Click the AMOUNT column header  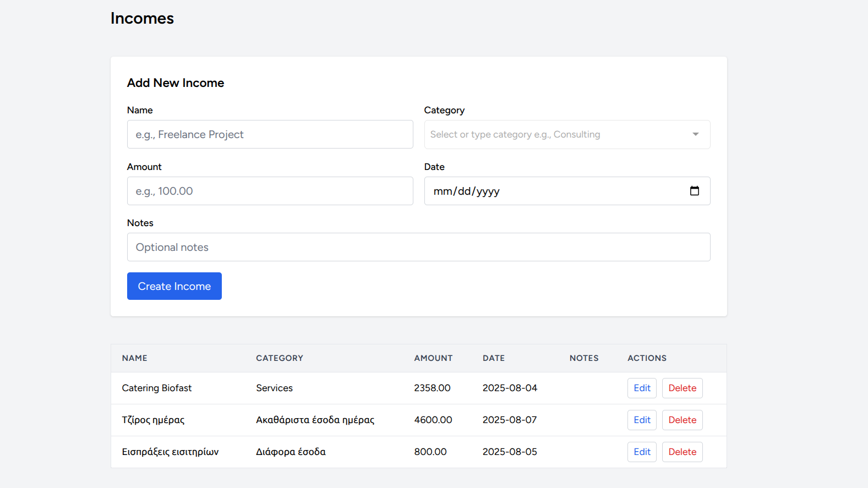point(433,358)
